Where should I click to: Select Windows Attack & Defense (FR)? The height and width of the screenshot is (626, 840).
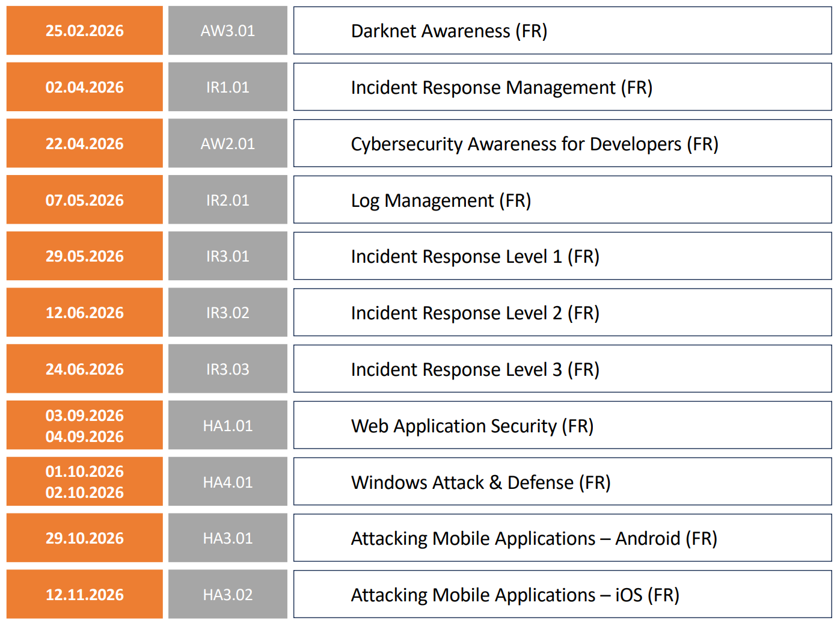click(x=480, y=482)
